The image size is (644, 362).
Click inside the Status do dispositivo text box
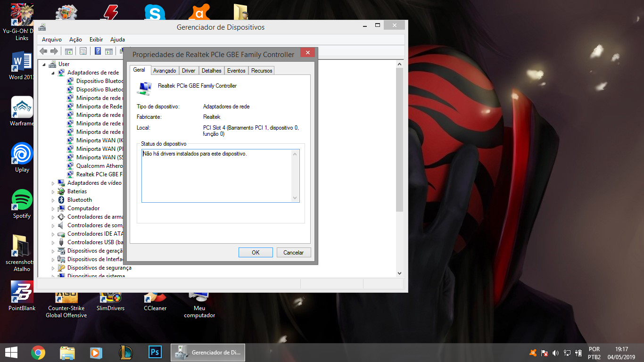[220, 176]
